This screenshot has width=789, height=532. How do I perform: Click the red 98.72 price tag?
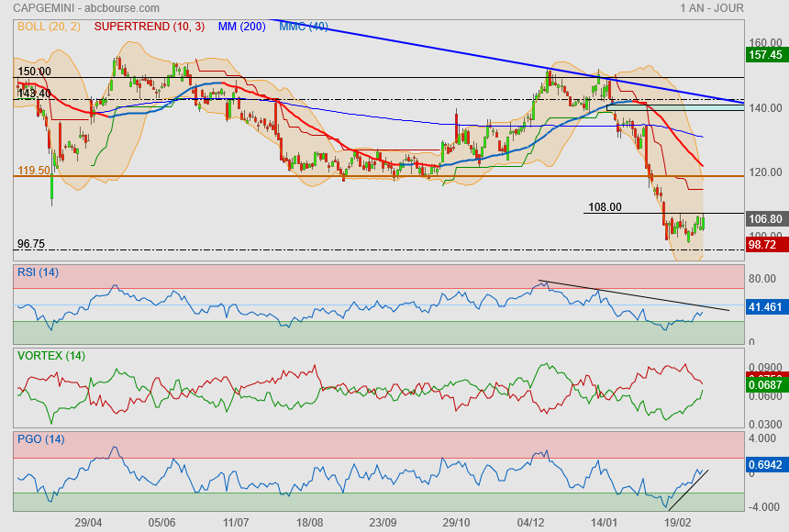tap(764, 245)
